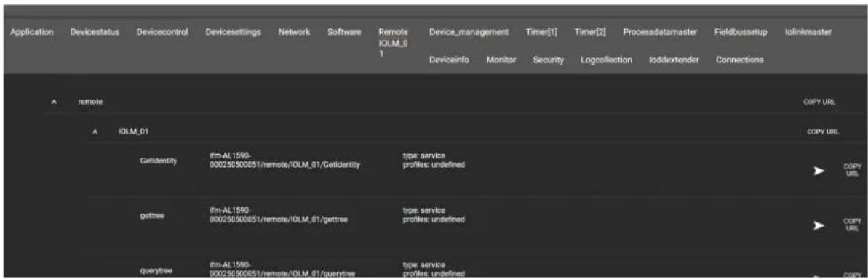The width and height of the screenshot is (868, 279).
Task: Open the Deviceinfo tab
Action: pos(450,60)
